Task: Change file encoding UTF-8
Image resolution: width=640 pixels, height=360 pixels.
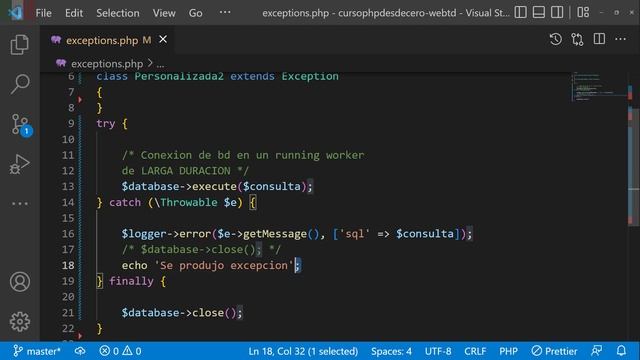Action: click(438, 351)
